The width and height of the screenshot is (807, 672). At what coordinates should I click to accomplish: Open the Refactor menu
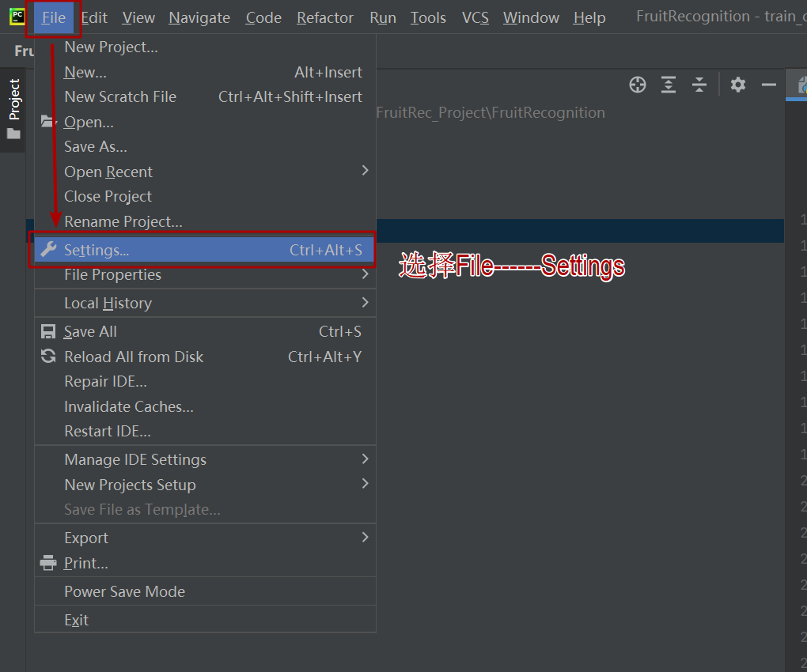coord(324,18)
